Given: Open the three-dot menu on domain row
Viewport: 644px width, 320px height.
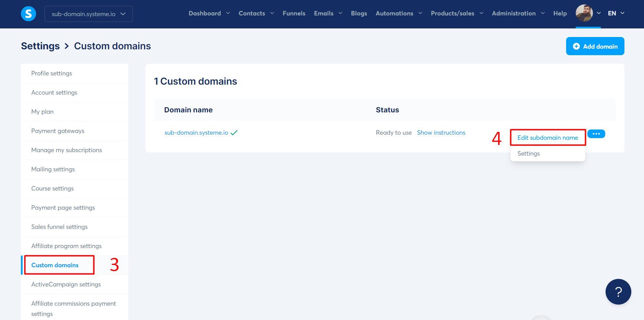Looking at the screenshot, I should 596,134.
